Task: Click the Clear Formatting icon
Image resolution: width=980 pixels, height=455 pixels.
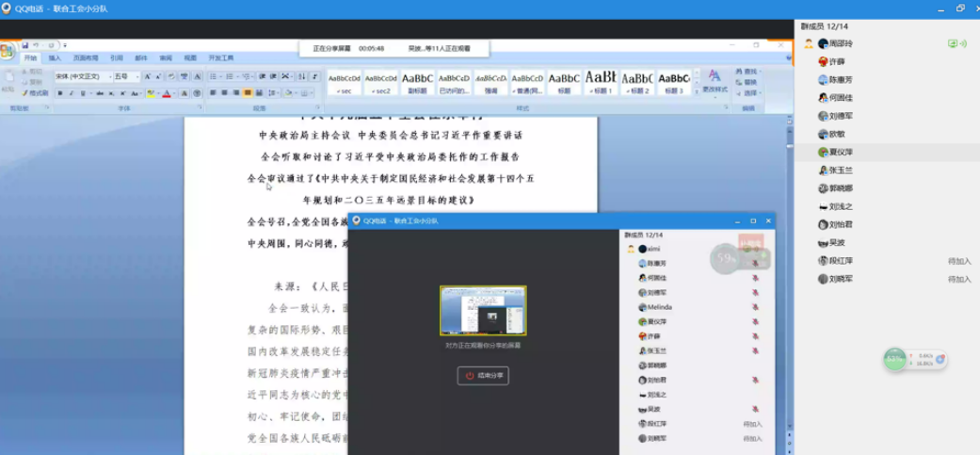Action: click(x=172, y=76)
